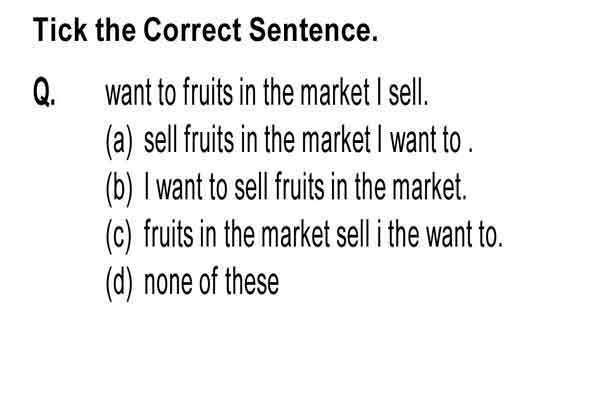Click 'market' in the question line

(x=335, y=92)
